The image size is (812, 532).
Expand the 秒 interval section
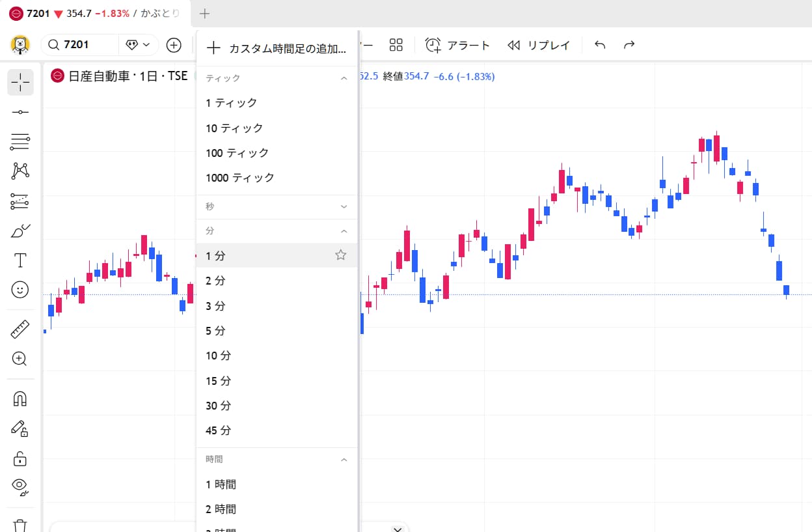coord(344,206)
